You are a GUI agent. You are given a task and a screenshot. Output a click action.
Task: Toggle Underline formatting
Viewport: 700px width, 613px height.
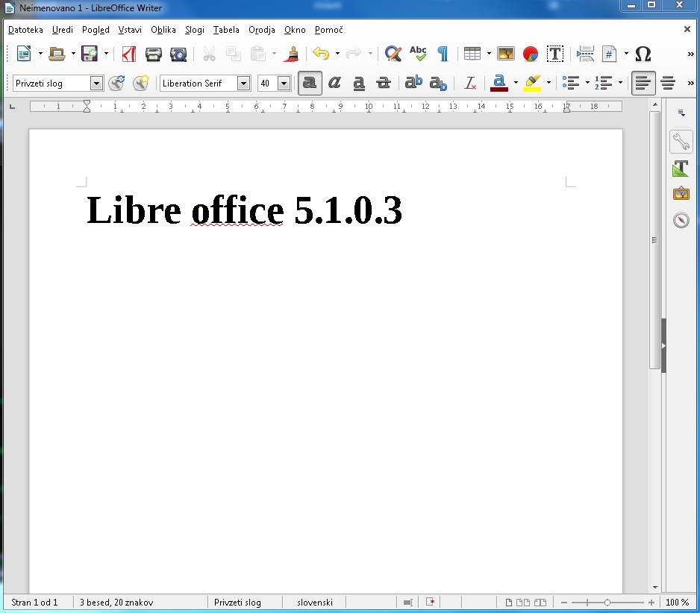[359, 83]
